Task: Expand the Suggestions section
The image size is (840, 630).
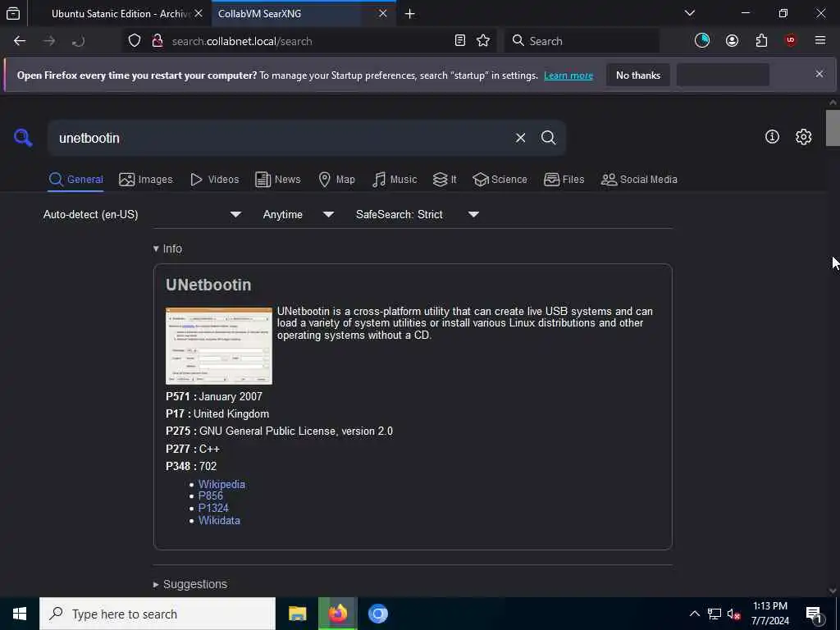Action: coord(190,584)
